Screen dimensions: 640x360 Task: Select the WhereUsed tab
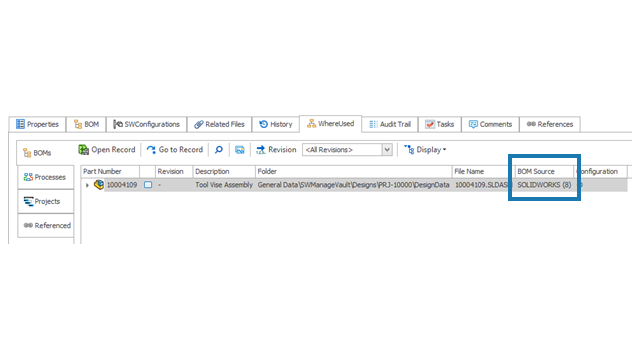pos(330,124)
